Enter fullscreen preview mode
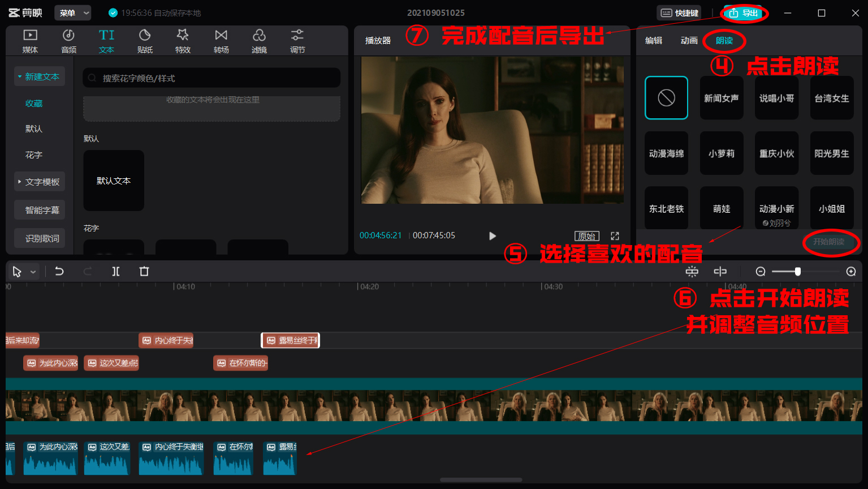The width and height of the screenshot is (868, 489). coord(615,235)
